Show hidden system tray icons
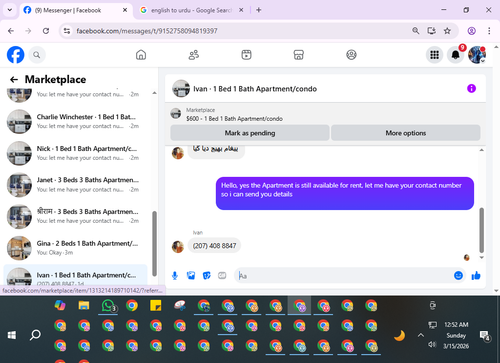Viewport: 500px width, 363px height. click(421, 335)
